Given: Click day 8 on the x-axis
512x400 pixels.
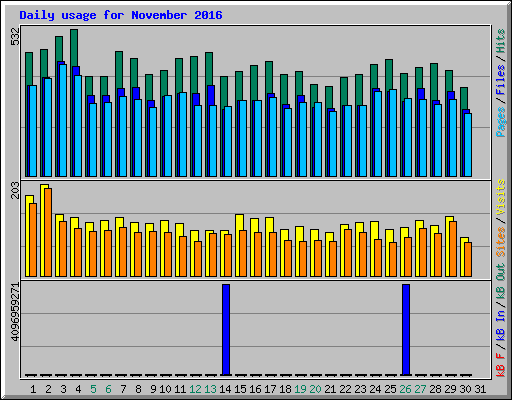Looking at the screenshot, I should tap(138, 389).
